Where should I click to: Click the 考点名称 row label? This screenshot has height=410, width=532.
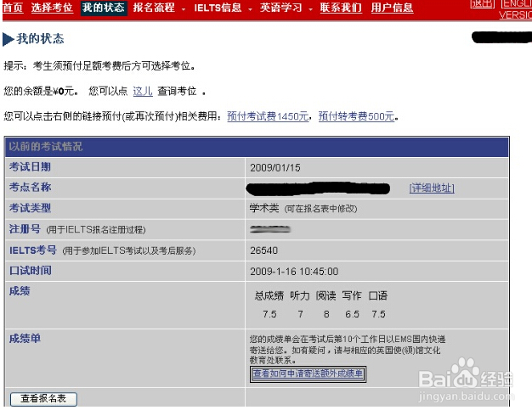[30, 187]
